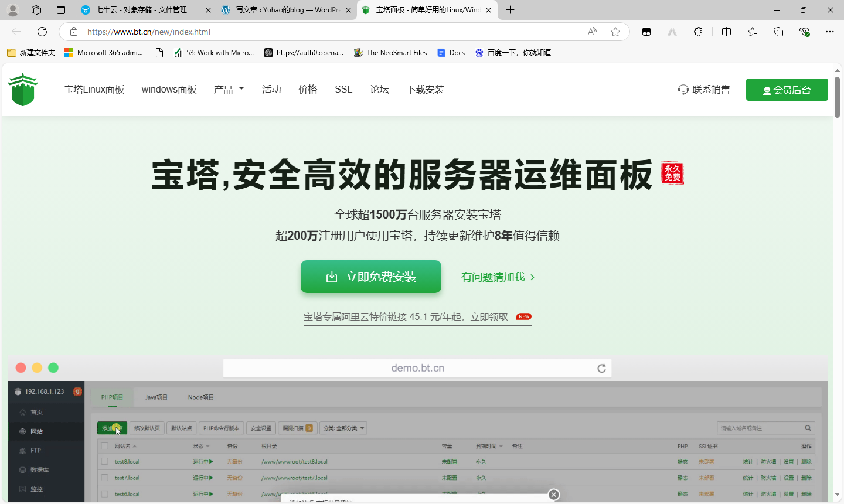This screenshot has width=844, height=504.
Task: Open 到期时间 column sort arrow
Action: pos(501,447)
